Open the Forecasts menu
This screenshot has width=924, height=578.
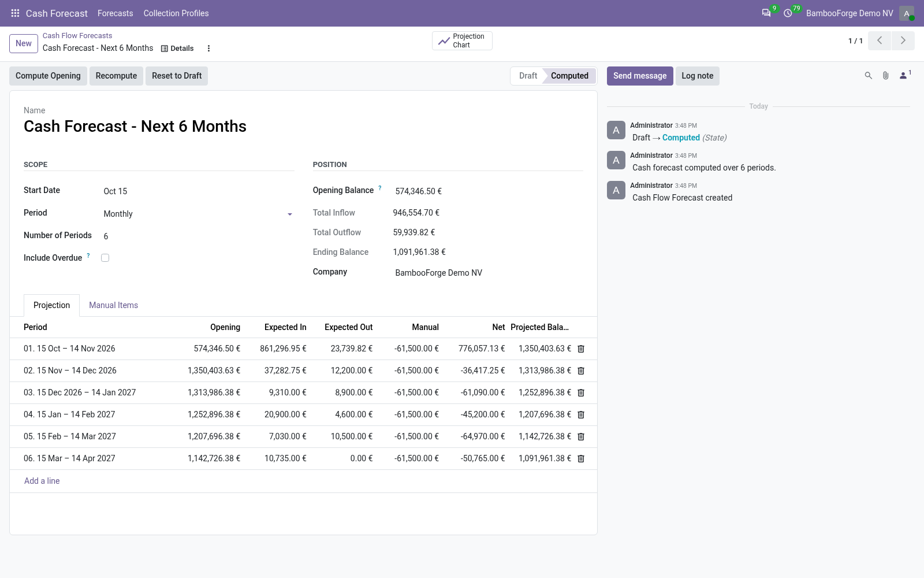click(115, 13)
